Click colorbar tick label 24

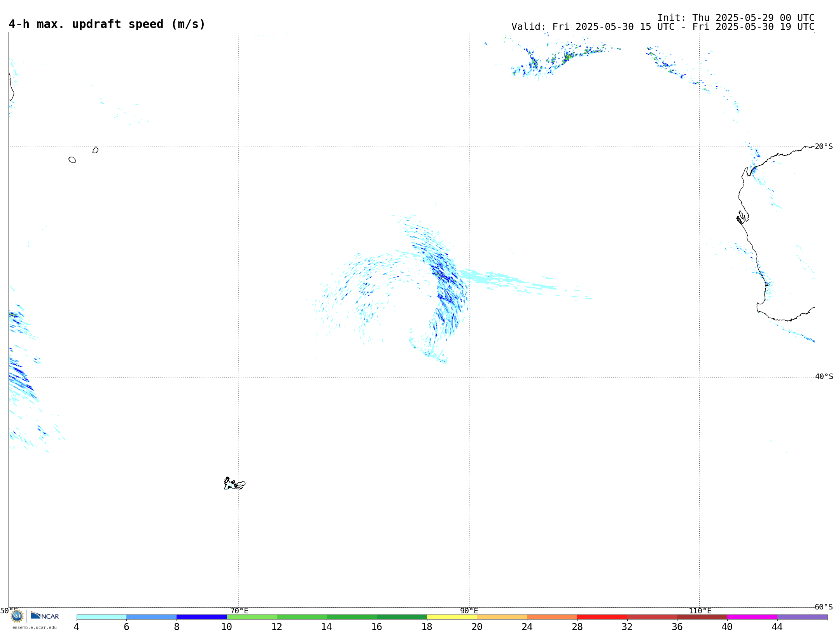[527, 627]
